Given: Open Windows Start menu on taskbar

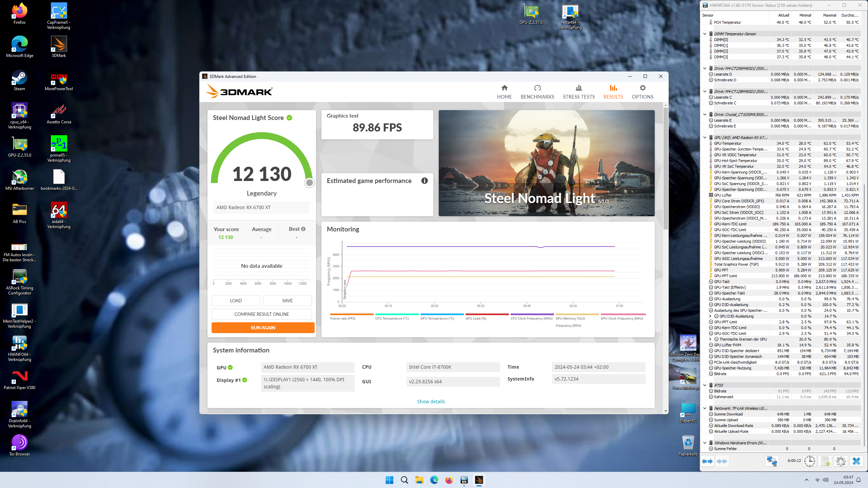Looking at the screenshot, I should pos(389,480).
